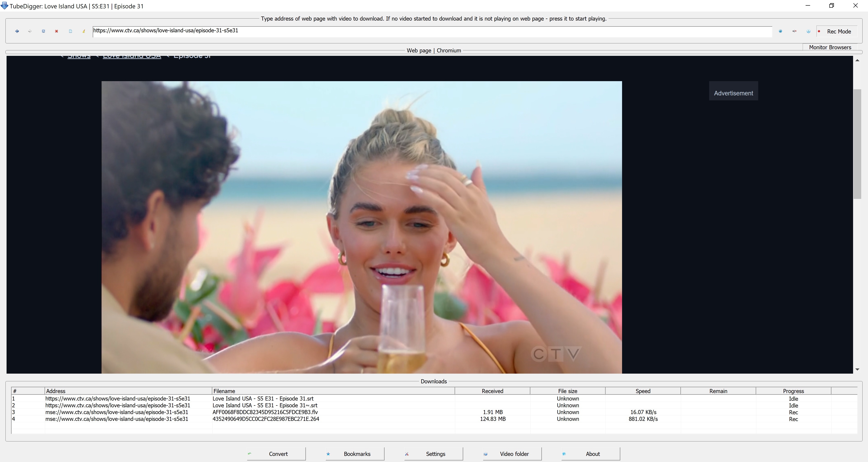Viewport: 868px width, 462px height.
Task: Click the Address column header
Action: (128, 391)
